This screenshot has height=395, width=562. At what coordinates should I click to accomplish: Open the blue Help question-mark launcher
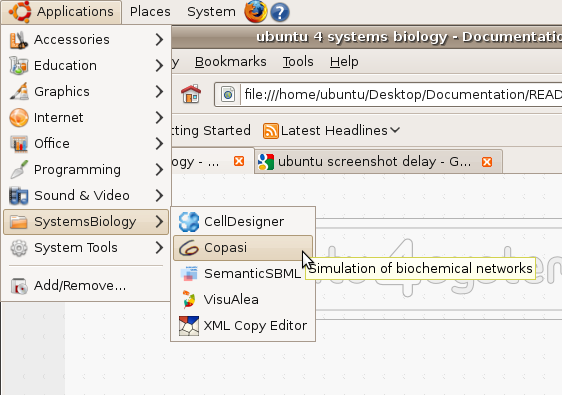pyautogui.click(x=280, y=12)
